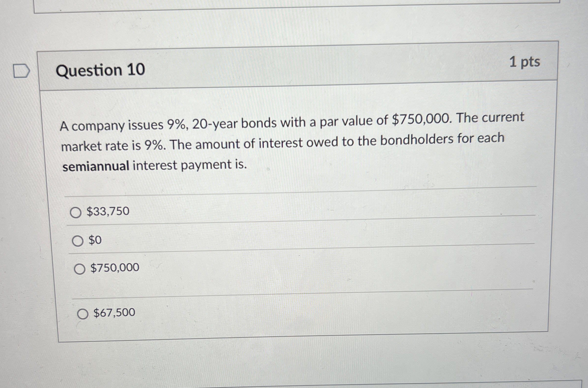
Task: Click the radio circle next to $67,500
Action: tap(83, 313)
